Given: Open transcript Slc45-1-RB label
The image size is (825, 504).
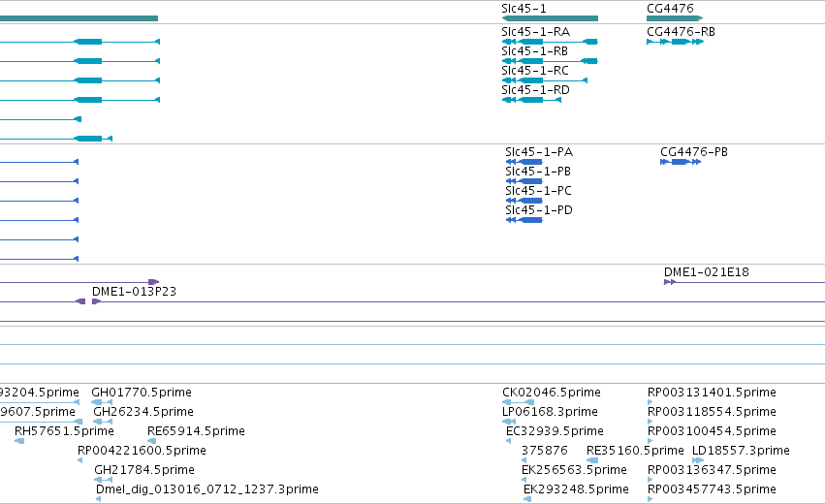Looking at the screenshot, I should (x=534, y=51).
